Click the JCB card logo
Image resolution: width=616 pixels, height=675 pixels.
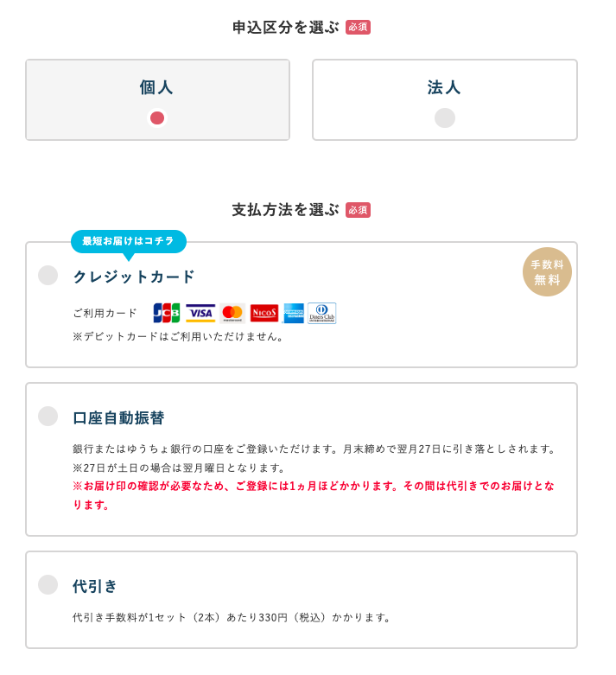[166, 313]
